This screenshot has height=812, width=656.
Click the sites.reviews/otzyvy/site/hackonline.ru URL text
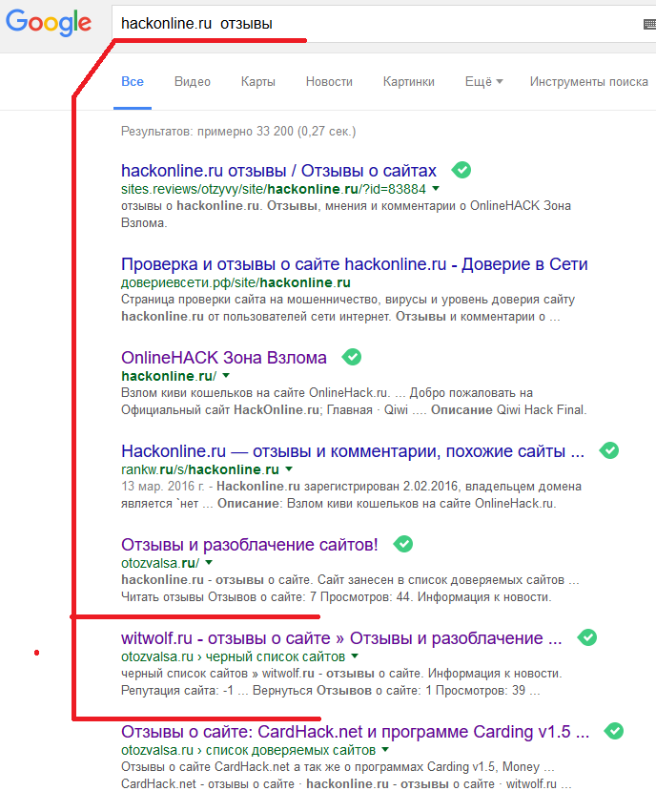click(x=274, y=189)
